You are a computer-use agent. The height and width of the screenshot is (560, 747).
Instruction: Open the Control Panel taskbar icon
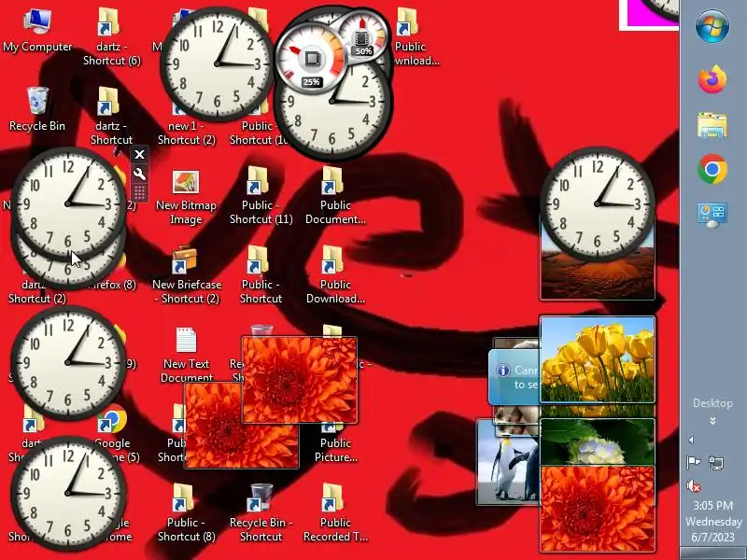712,216
